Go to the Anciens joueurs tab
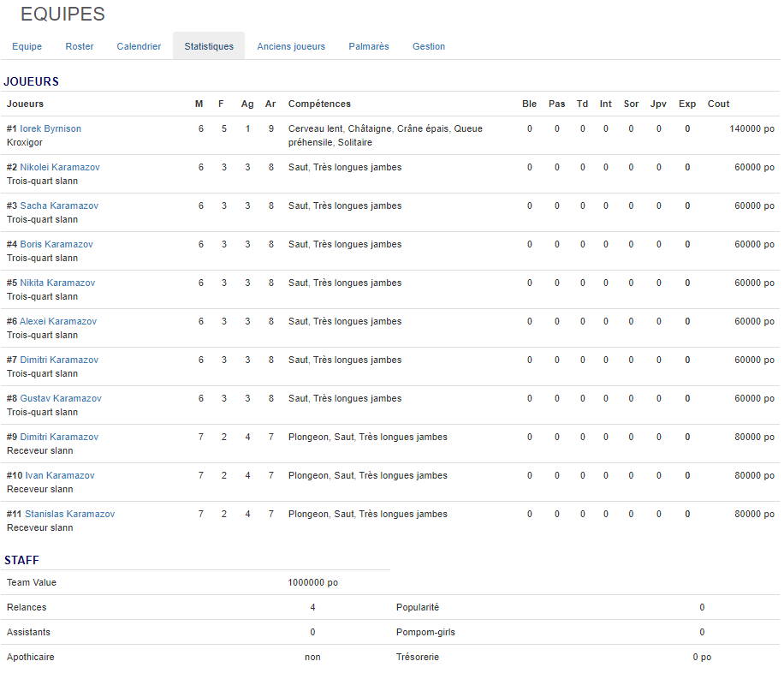The height and width of the screenshot is (673, 784). click(x=291, y=46)
